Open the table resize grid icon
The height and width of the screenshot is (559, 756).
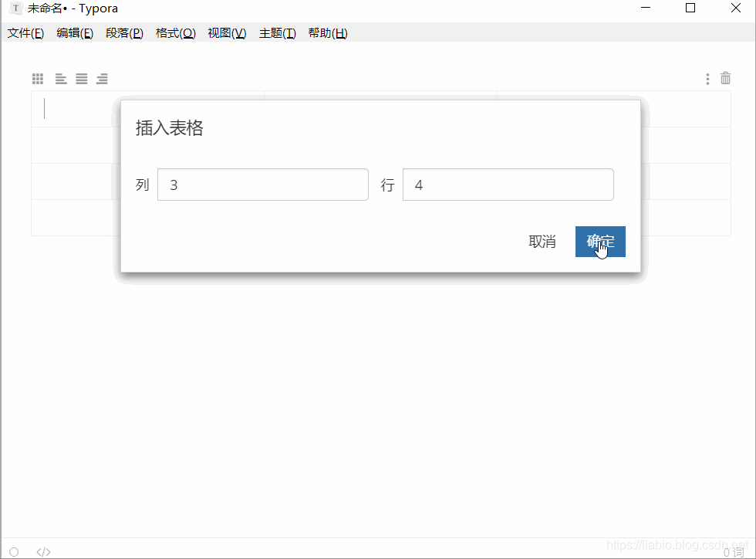click(37, 78)
